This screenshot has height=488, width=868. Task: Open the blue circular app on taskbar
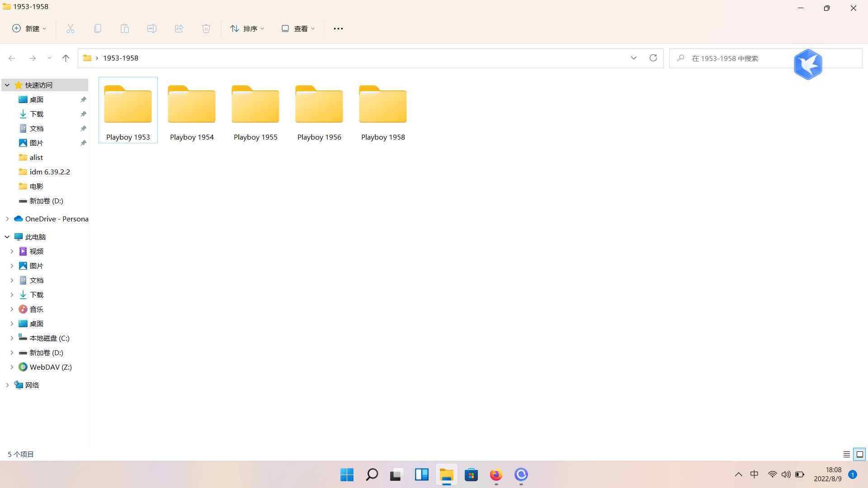pos(521,474)
